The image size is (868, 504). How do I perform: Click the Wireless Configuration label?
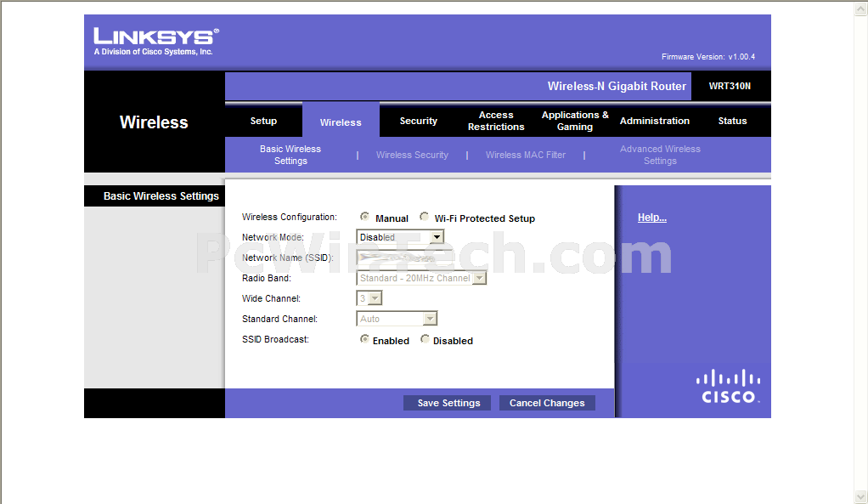pos(289,217)
